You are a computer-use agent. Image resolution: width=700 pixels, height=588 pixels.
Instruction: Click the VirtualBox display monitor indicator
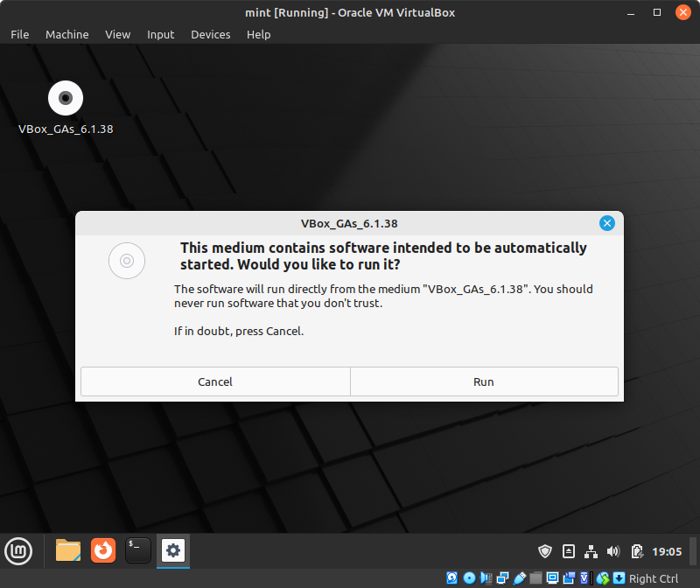point(552,578)
